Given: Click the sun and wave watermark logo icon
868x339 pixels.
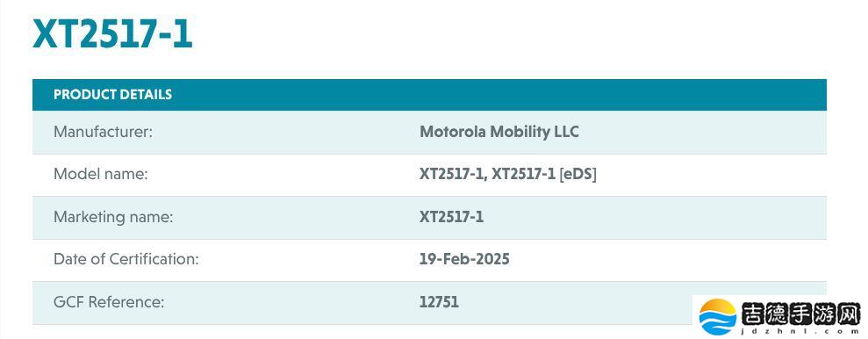Looking at the screenshot, I should (717, 317).
